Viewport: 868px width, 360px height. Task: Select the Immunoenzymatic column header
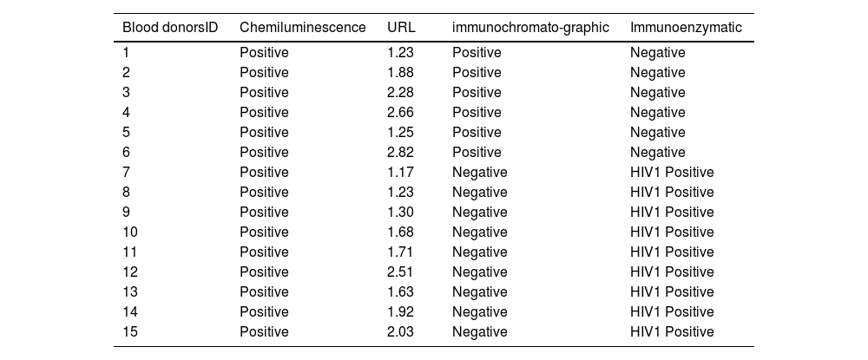[x=686, y=28]
